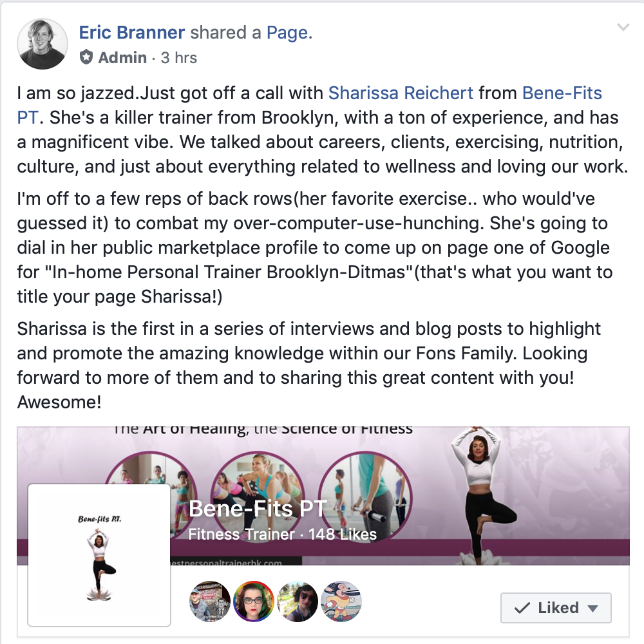Open Eric Branner's profile picture
Image resolution: width=644 pixels, height=644 pixels.
coord(43,44)
